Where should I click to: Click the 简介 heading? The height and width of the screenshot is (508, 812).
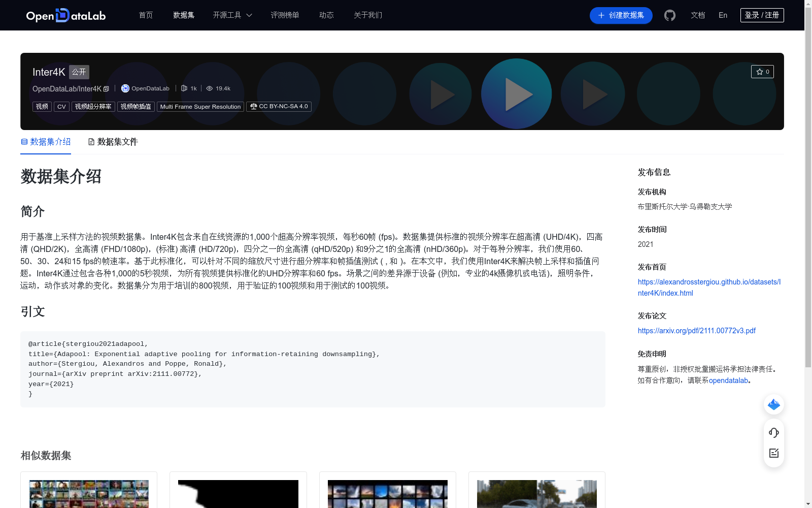point(33,211)
